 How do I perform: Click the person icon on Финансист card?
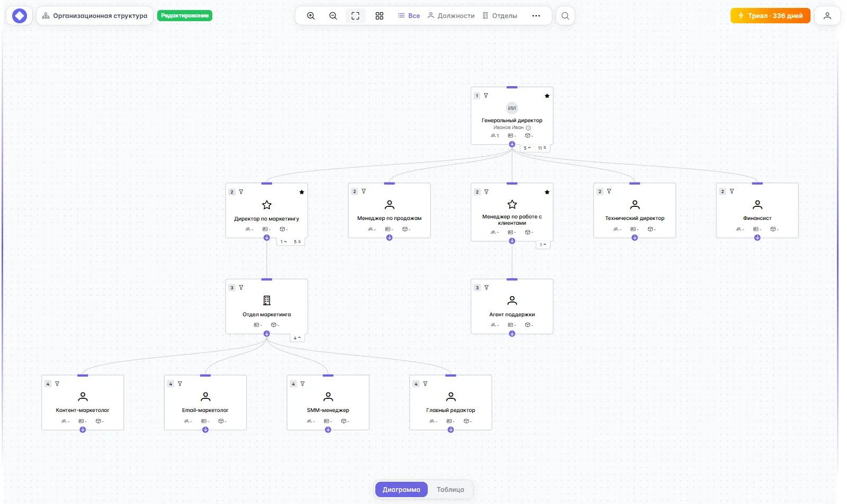[758, 205]
